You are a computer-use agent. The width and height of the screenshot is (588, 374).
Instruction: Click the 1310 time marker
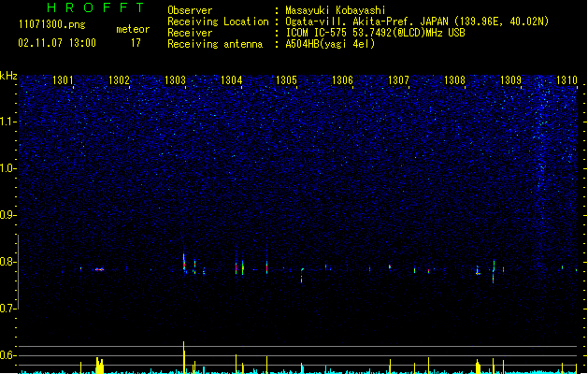[x=566, y=80]
